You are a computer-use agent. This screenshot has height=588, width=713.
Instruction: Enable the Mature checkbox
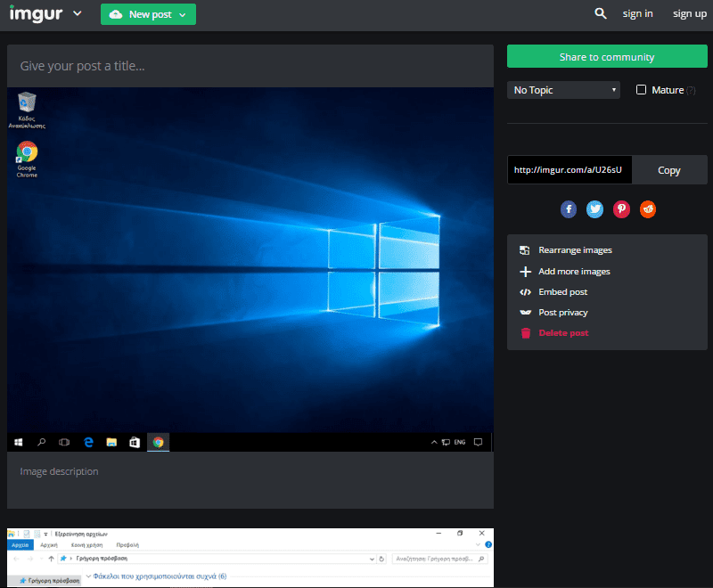pos(641,89)
